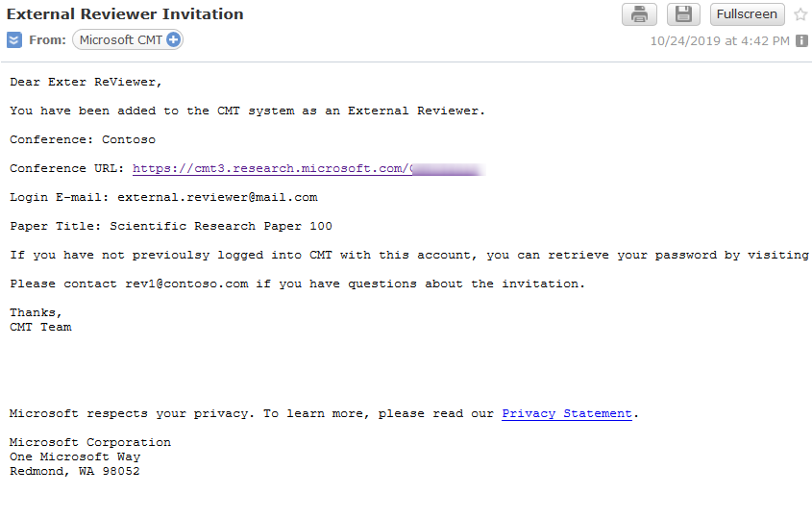Click the CMT Team signature
Image resolution: width=812 pixels, height=518 pixels.
(40, 327)
